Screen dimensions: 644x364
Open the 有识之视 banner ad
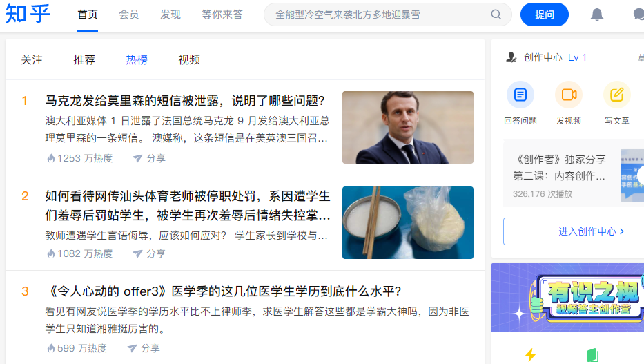point(567,298)
